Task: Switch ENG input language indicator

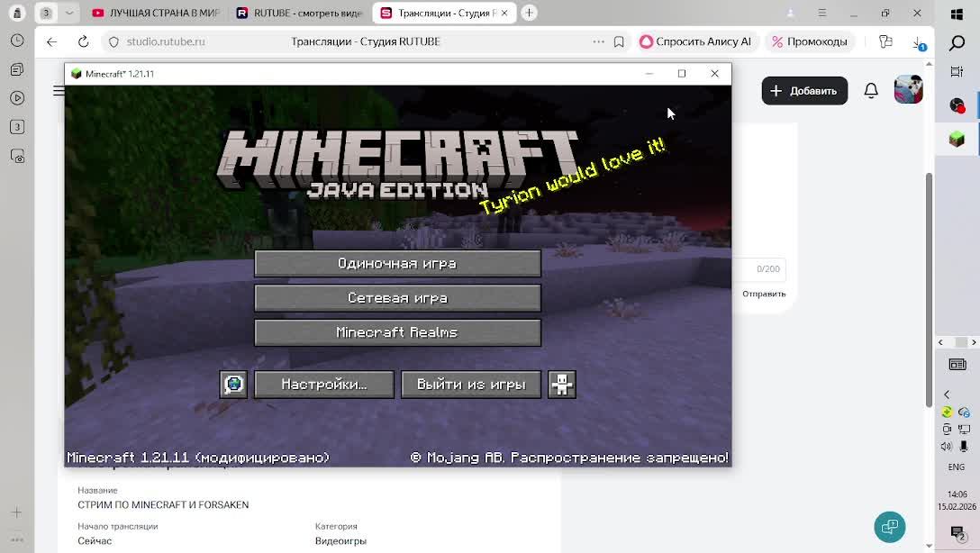Action: [957, 467]
